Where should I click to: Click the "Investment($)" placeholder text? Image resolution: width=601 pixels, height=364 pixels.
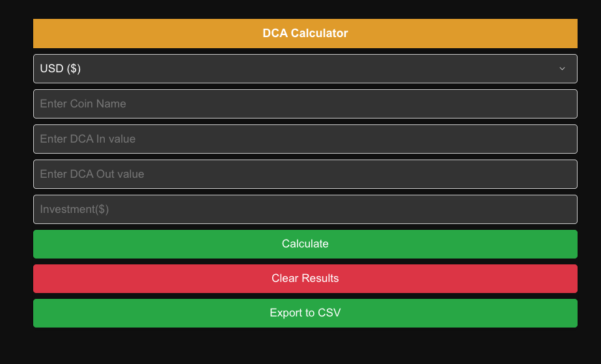pyautogui.click(x=74, y=209)
